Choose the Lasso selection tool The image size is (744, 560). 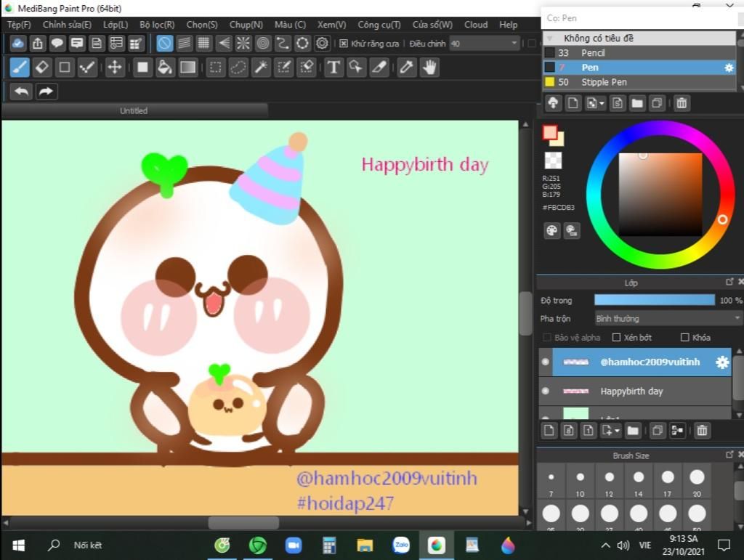(x=238, y=68)
